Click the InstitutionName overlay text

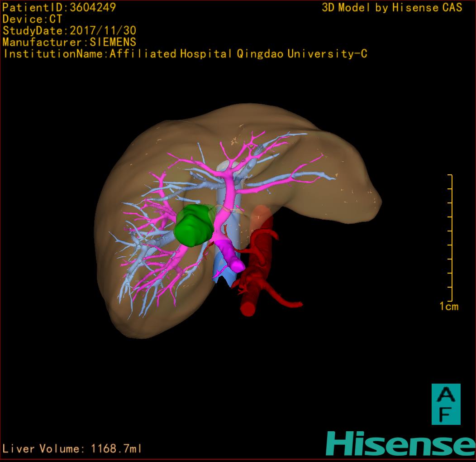[185, 54]
